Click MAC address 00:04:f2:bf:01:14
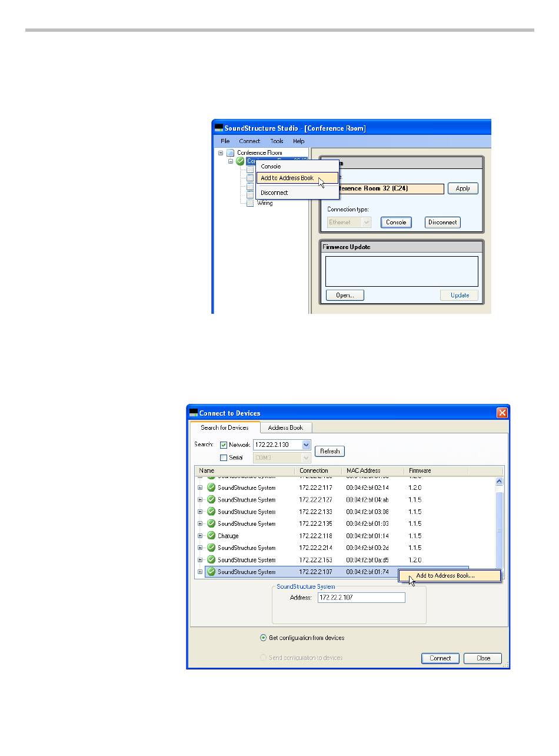The height and width of the screenshot is (756, 559). tap(367, 536)
